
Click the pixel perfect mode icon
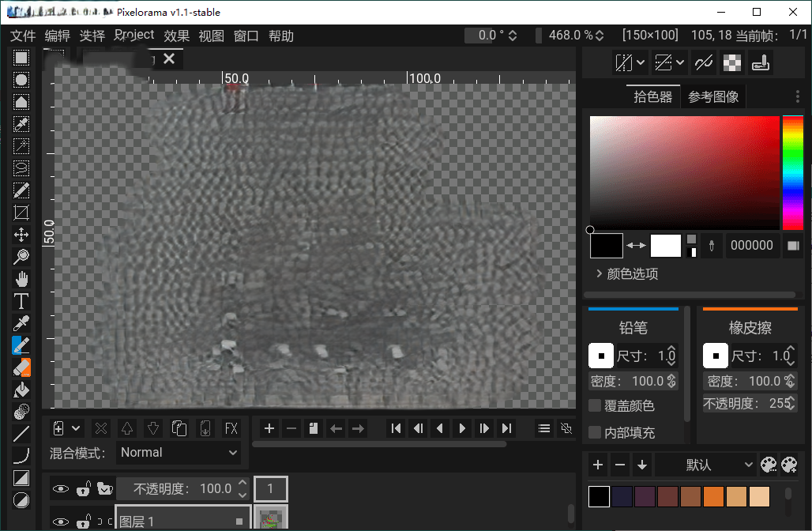coord(704,62)
